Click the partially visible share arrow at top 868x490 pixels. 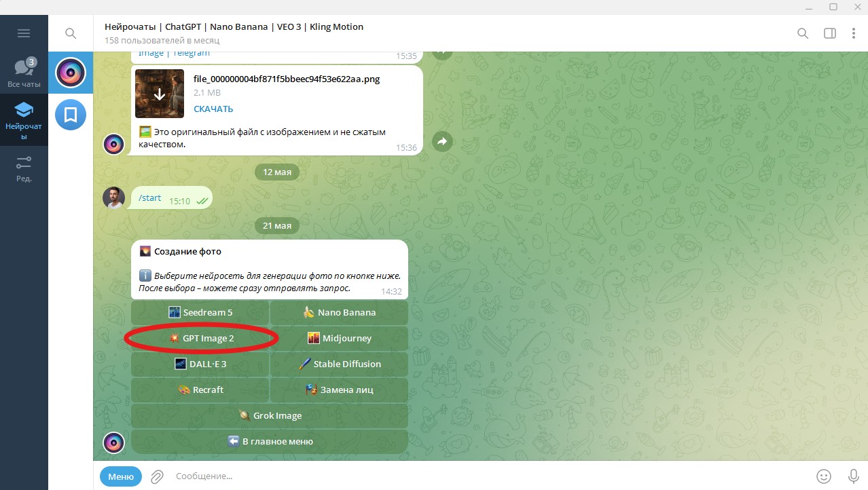click(442, 54)
